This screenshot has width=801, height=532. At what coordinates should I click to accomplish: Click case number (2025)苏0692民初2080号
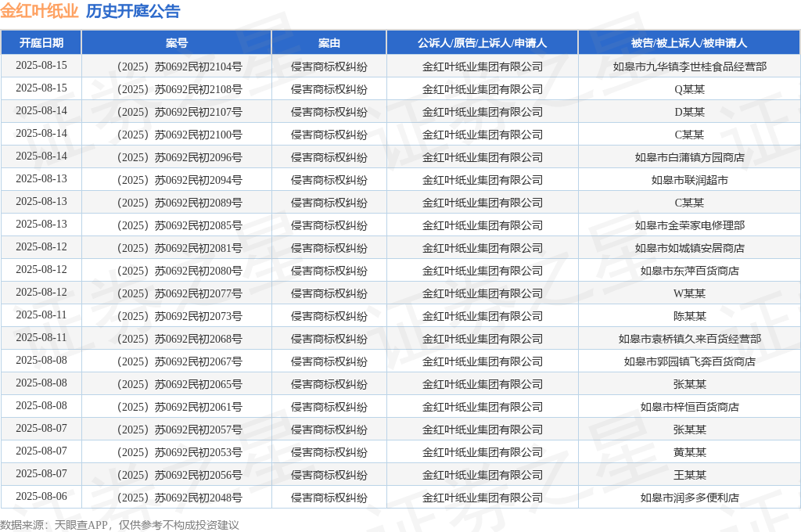pos(177,271)
